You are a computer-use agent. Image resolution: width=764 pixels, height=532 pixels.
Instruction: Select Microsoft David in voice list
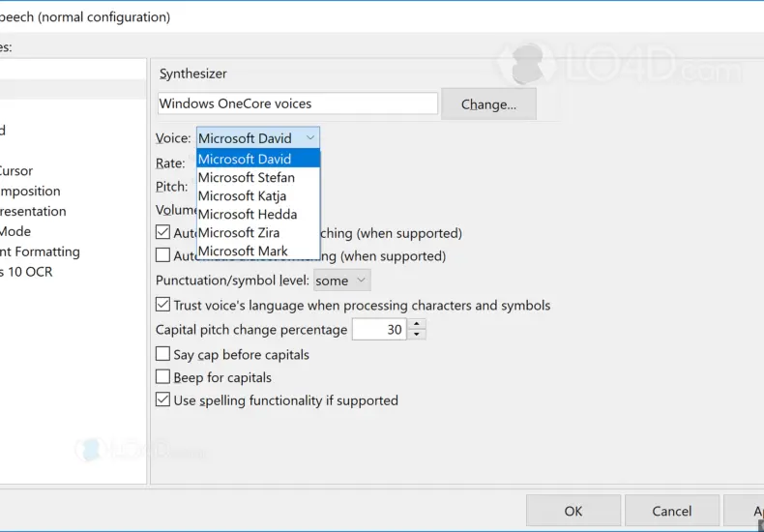click(x=258, y=159)
